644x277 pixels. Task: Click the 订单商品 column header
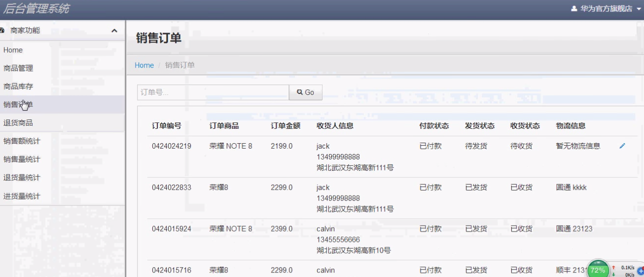tap(224, 125)
